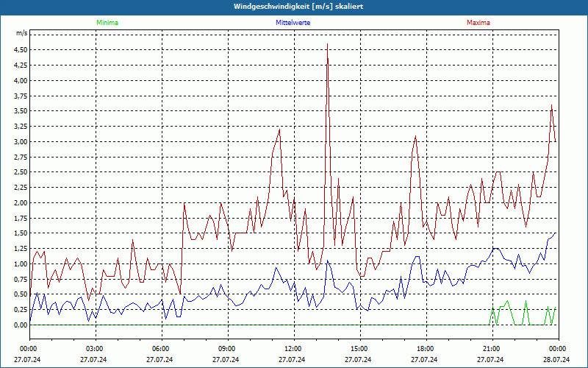The image size is (588, 368).
Task: Click the 2,75 y-axis value
Action: pos(21,158)
